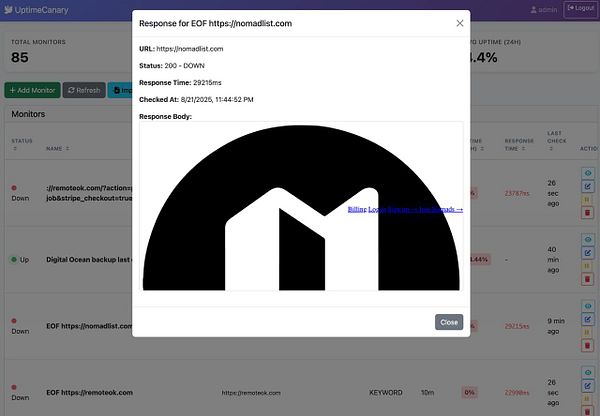Screen dimensions: 600x416
Task: Click the URL https://nomadlist.com text in dialog
Action: pos(190,49)
